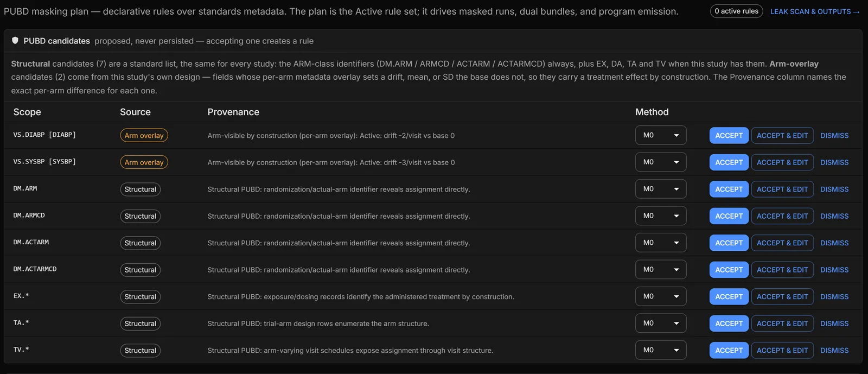Expand the Method dropdown for DM.ARM
This screenshot has height=374, width=868.
(661, 189)
